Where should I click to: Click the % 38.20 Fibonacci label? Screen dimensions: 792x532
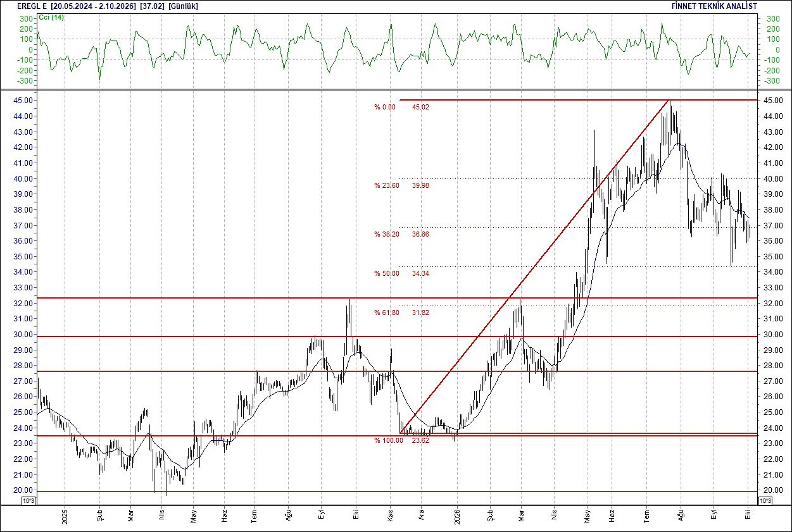[x=386, y=234]
